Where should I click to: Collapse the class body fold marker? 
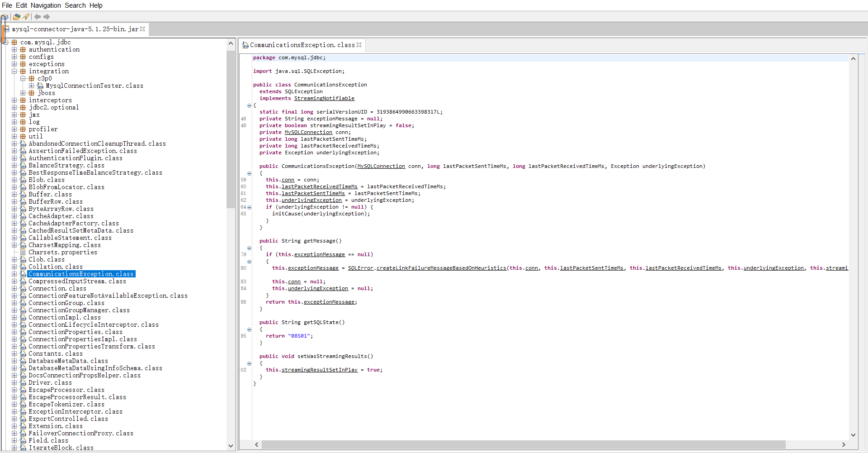tap(249, 105)
